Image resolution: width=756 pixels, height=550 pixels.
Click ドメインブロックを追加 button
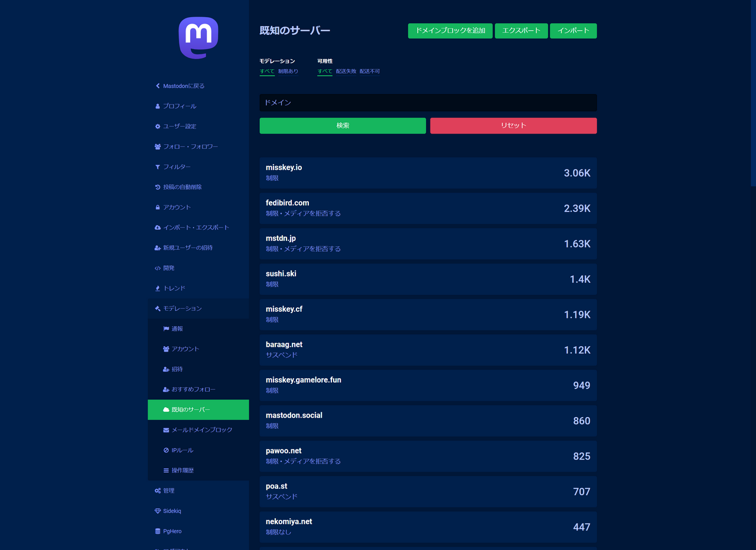[450, 31]
